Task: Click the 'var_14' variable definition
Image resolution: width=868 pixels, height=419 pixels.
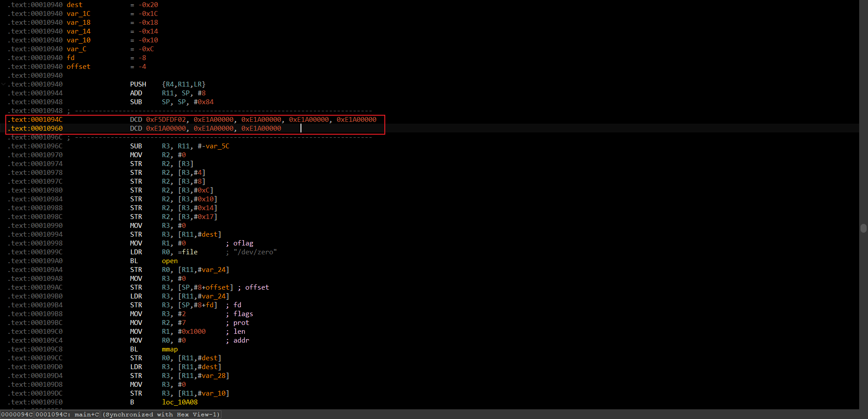Action: pos(79,31)
